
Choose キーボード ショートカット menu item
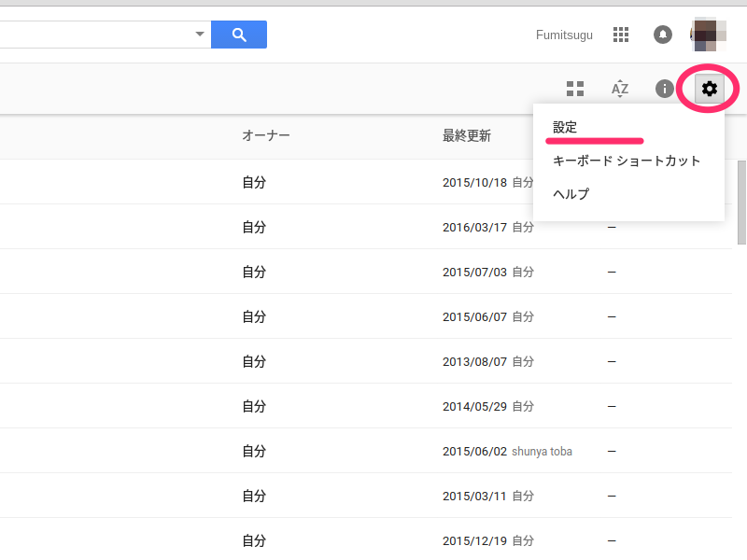627,161
